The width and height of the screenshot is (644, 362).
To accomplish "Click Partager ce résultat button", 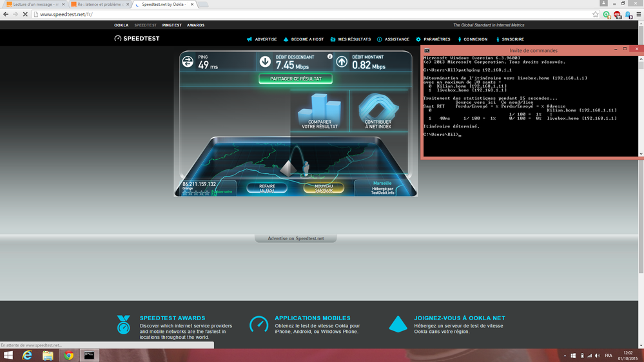I will pos(296,79).
